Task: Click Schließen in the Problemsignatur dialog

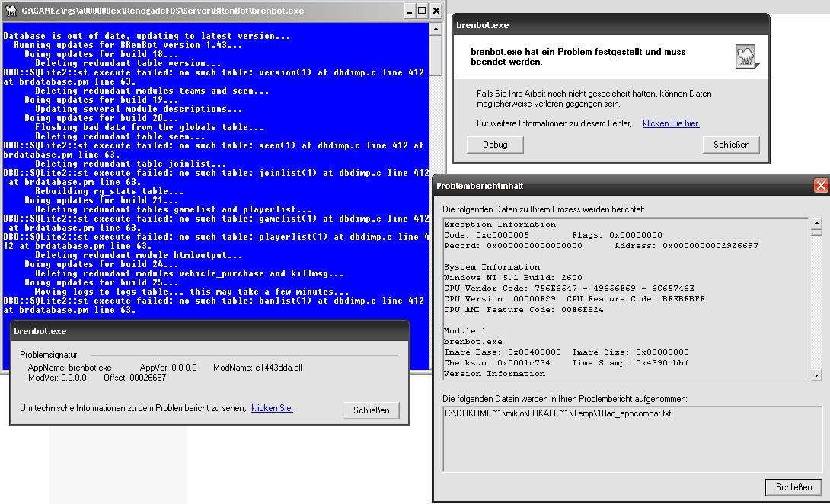Action: point(371,410)
